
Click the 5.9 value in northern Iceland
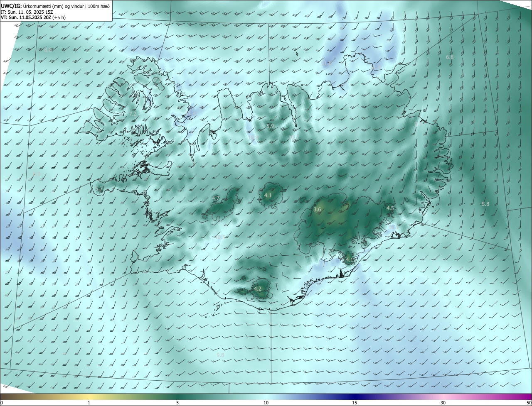(x=270, y=125)
